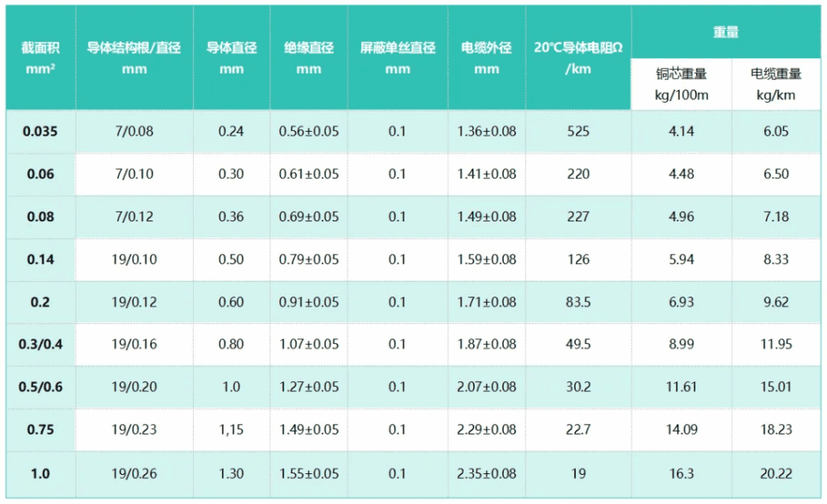This screenshot has width=827, height=504.
Task: Click the merged 重量 header cell
Action: tap(725, 32)
